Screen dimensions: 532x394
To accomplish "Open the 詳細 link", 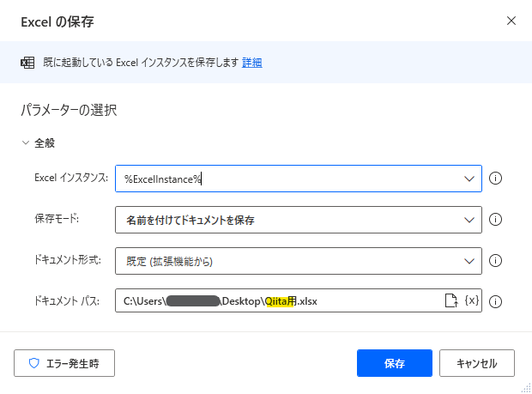I will click(251, 63).
